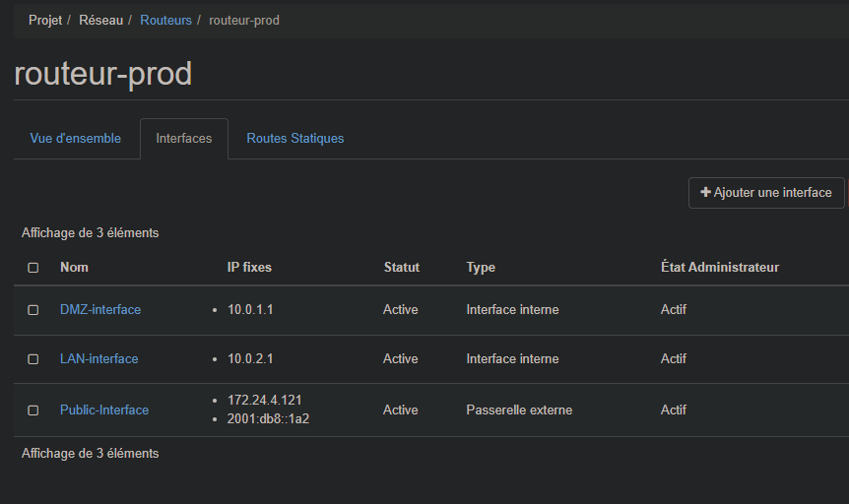Image resolution: width=849 pixels, height=504 pixels.
Task: Toggle the select-all checkbox in table header
Action: click(33, 268)
